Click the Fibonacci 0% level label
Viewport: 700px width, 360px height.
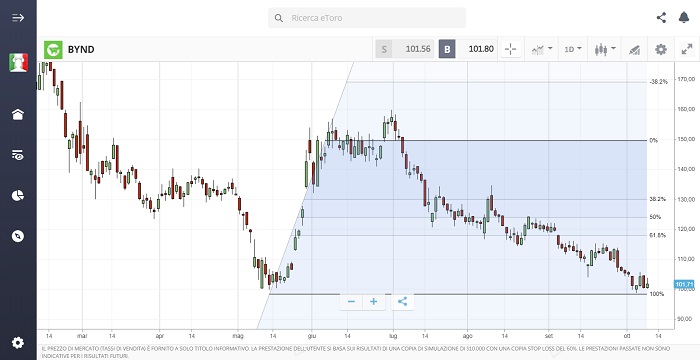[654, 140]
